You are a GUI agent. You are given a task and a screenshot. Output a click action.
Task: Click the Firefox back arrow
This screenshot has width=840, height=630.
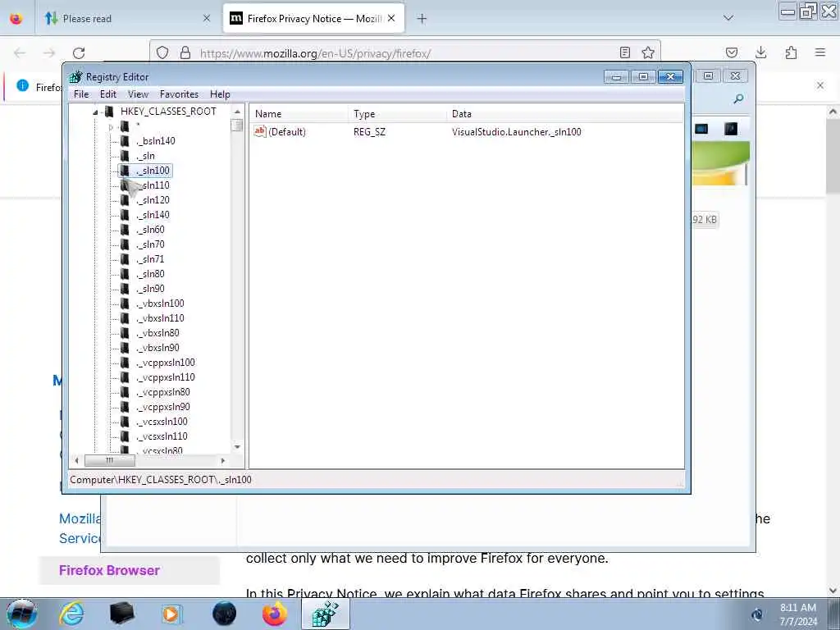point(20,53)
